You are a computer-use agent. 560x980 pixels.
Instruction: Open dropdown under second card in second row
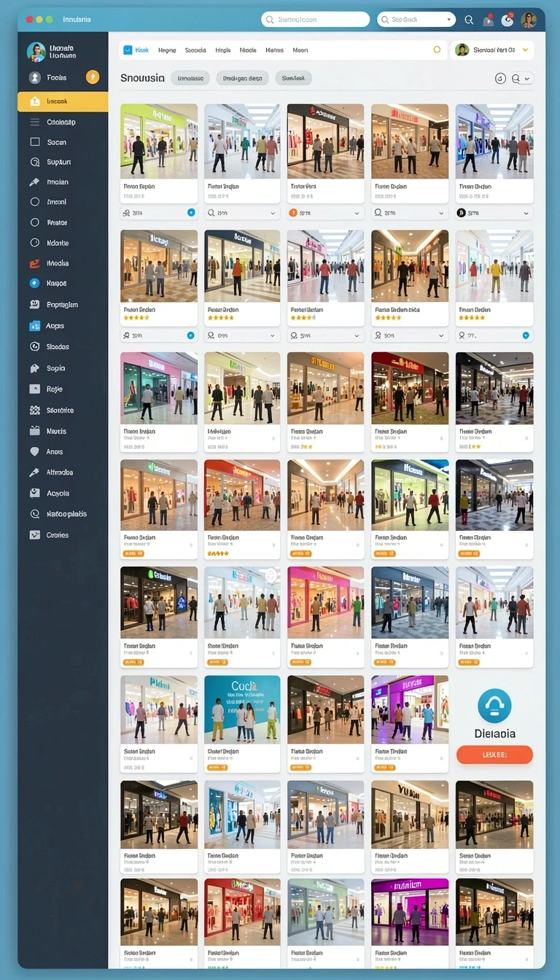(x=242, y=335)
